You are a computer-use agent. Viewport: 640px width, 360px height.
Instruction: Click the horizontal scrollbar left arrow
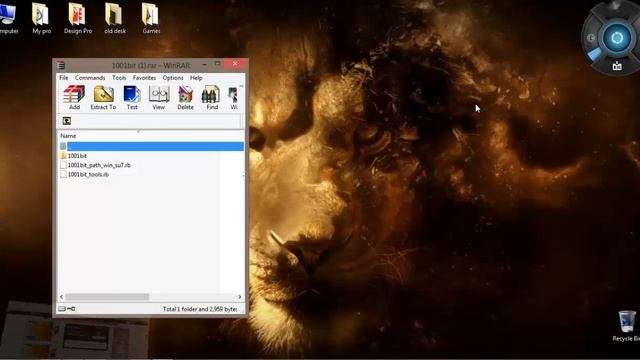62,297
